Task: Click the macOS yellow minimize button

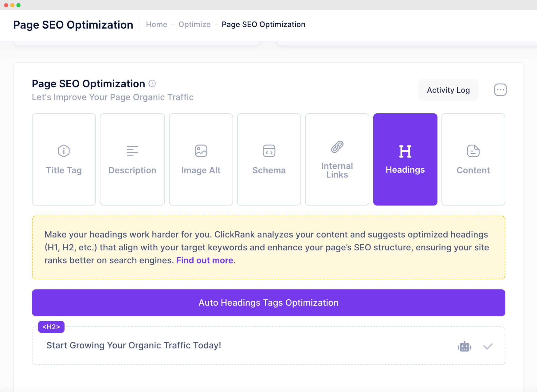Action: click(x=12, y=5)
